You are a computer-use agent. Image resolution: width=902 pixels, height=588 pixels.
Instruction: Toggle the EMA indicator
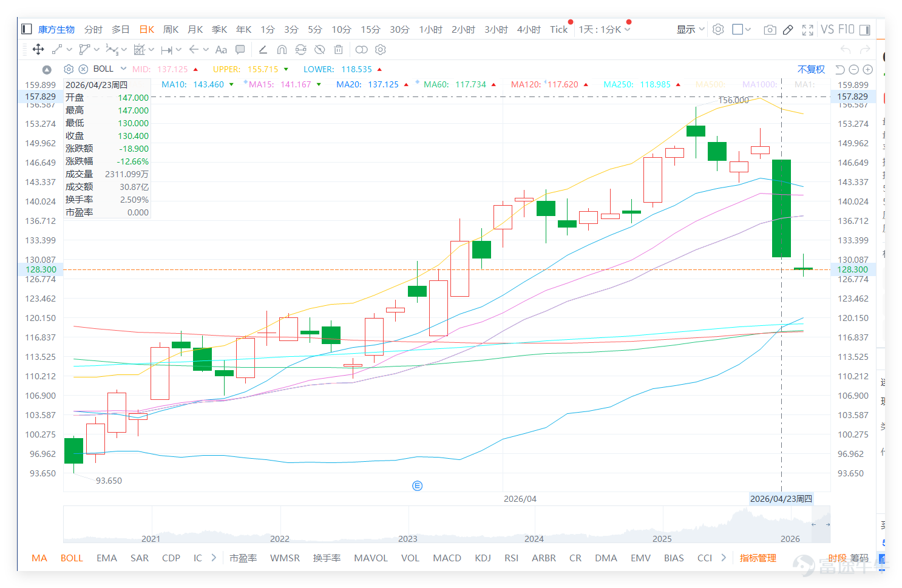click(107, 558)
